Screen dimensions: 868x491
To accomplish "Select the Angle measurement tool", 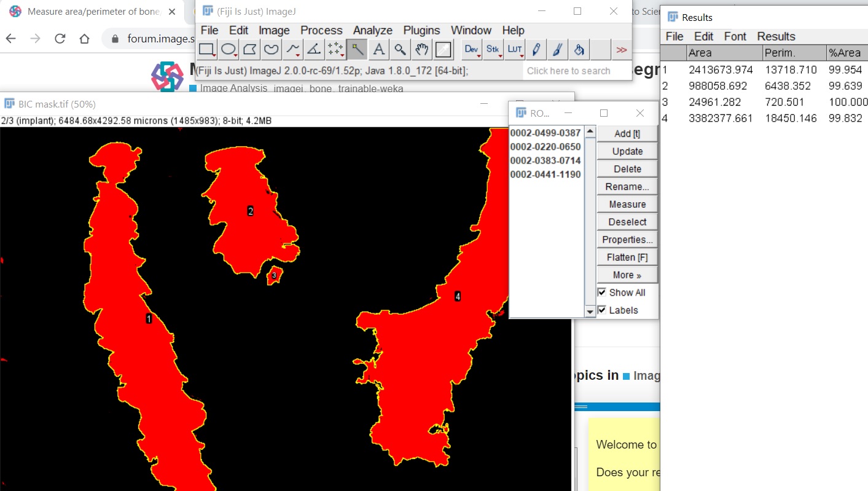I will pos(314,49).
